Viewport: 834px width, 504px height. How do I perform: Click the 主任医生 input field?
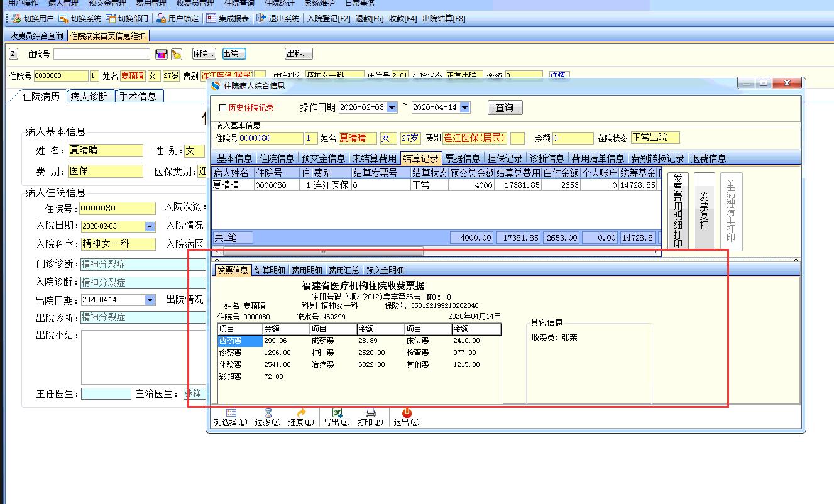tap(106, 393)
